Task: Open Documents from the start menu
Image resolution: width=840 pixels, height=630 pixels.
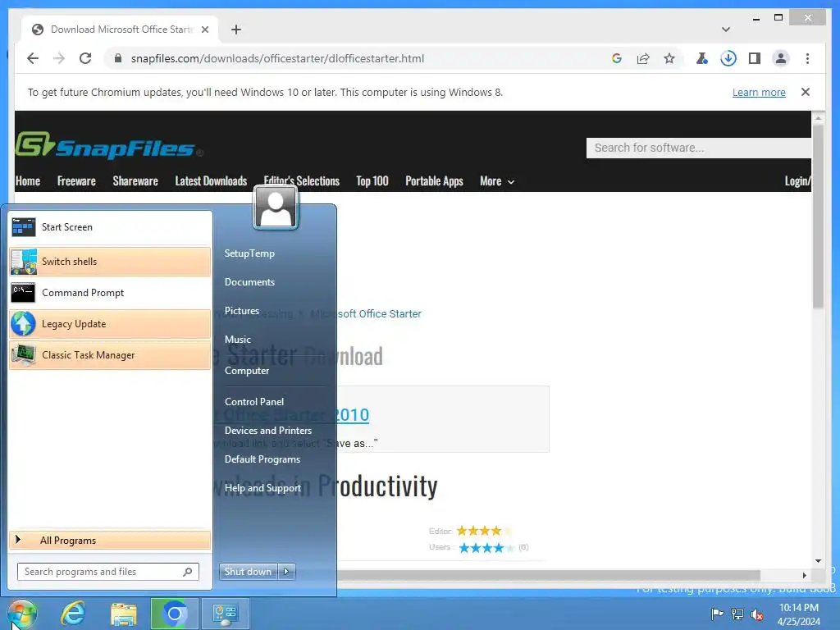Action: coord(249,282)
